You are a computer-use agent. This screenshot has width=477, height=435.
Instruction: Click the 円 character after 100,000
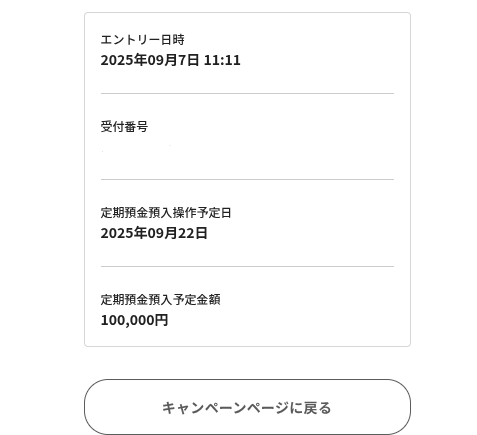click(162, 320)
